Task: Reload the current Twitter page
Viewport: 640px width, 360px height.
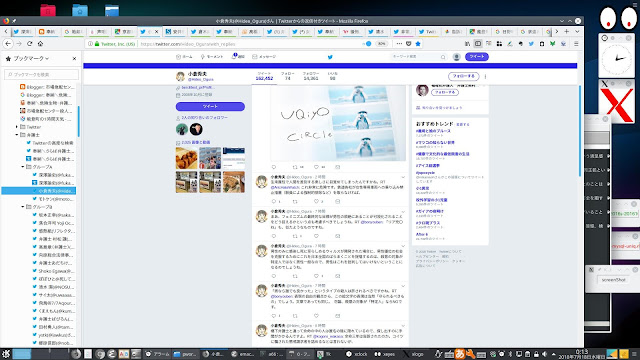Action: (29, 44)
